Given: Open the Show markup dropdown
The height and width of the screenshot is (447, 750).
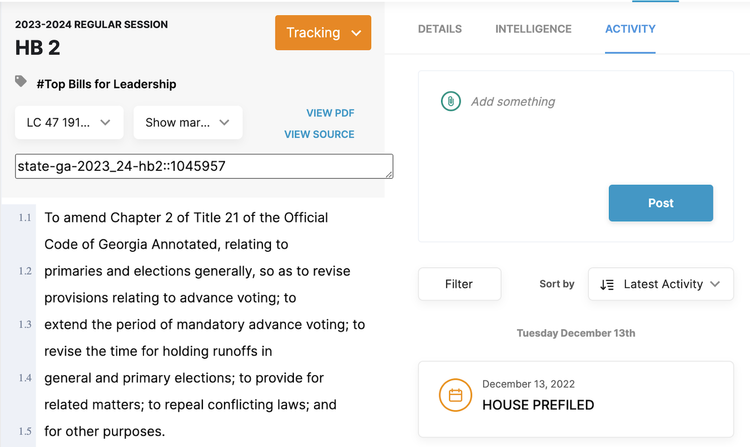Looking at the screenshot, I should (x=187, y=123).
